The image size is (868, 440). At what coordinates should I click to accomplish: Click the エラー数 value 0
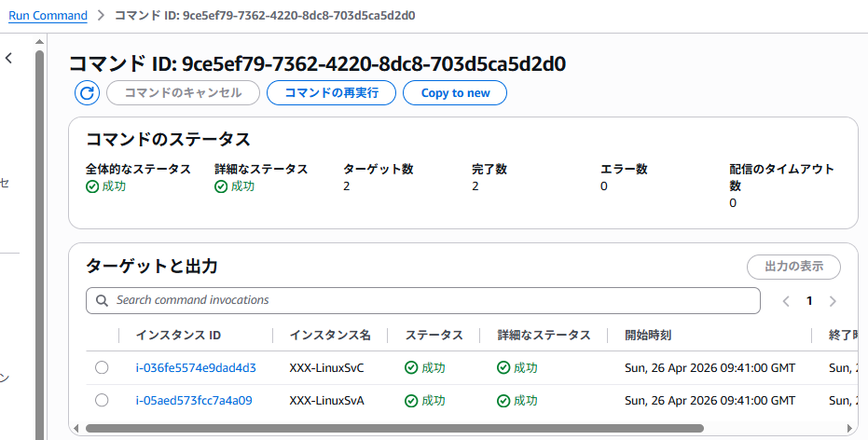(604, 186)
